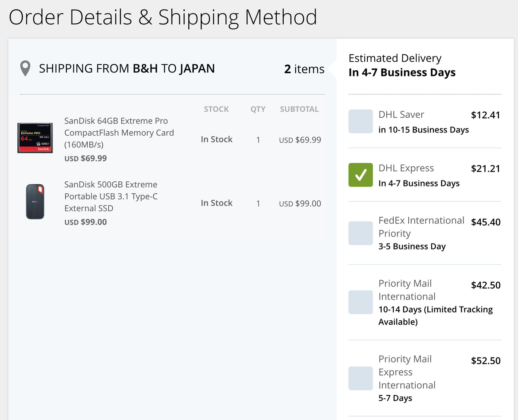Image resolution: width=518 pixels, height=420 pixels.
Task: Click the DHL Saver label
Action: click(401, 114)
